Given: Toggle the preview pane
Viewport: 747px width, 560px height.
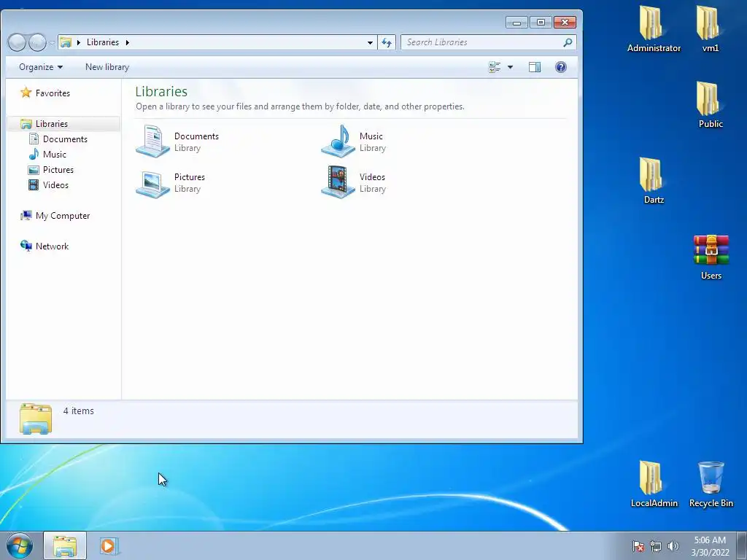Looking at the screenshot, I should (535, 67).
